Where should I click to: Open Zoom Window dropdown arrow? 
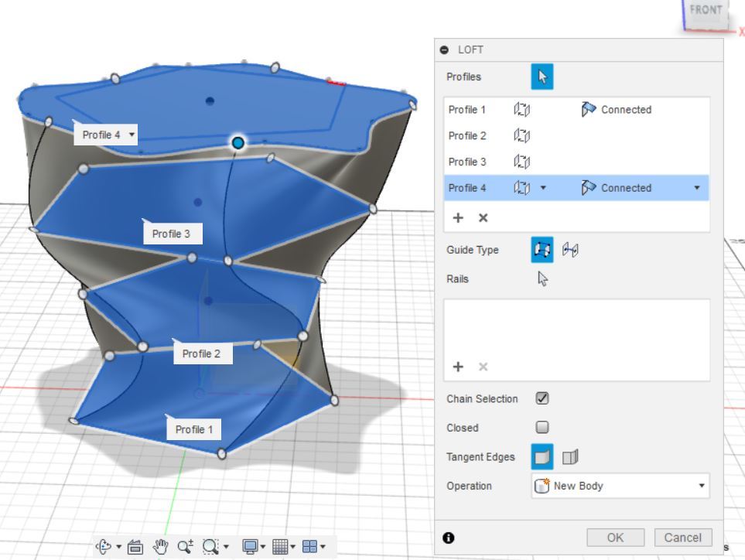coord(226,546)
